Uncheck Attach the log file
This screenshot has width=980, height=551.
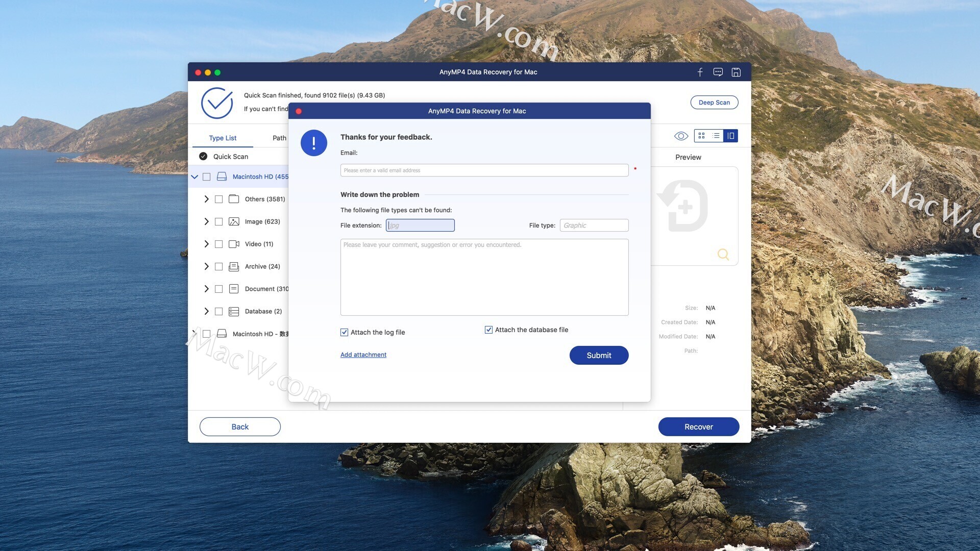(x=344, y=332)
